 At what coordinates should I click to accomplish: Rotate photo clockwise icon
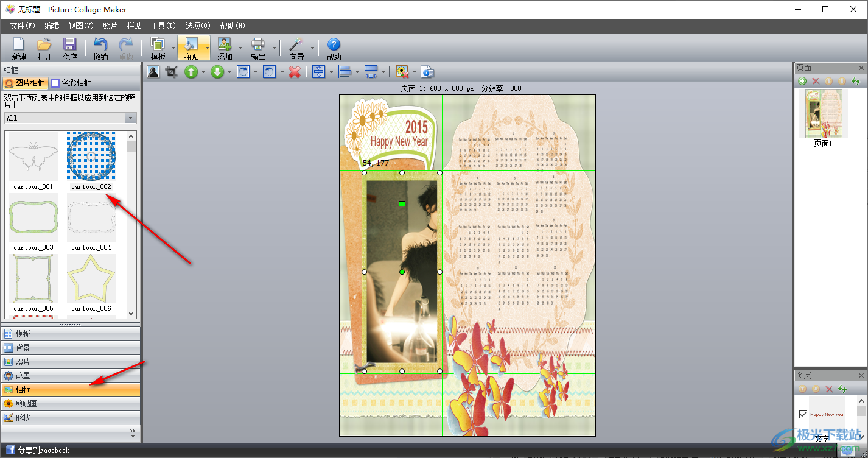pyautogui.click(x=243, y=72)
